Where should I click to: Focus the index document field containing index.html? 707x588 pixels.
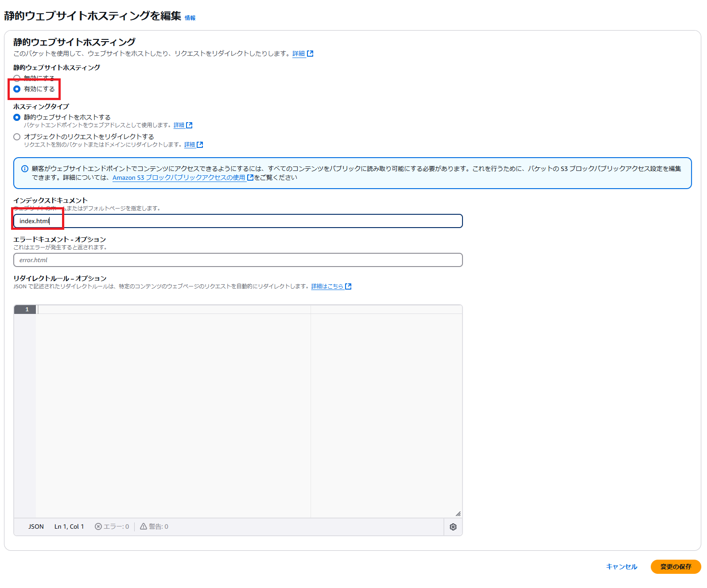pos(238,221)
